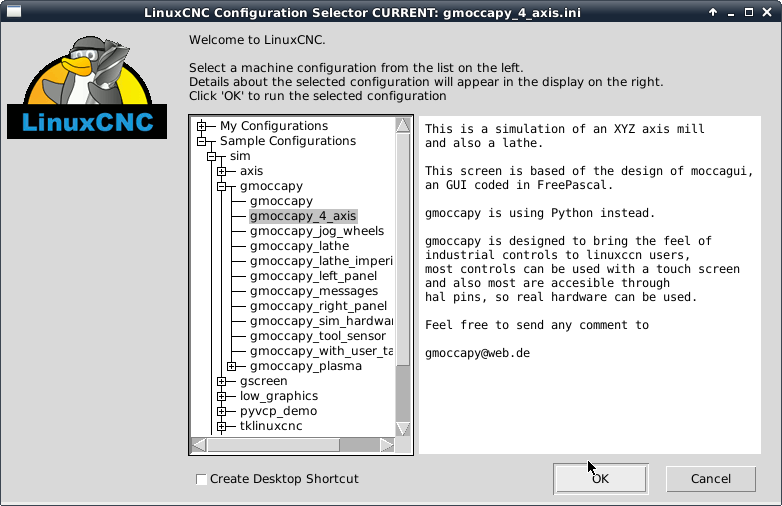
Task: Choose gmoccapy_left_panel configuration
Action: [313, 276]
